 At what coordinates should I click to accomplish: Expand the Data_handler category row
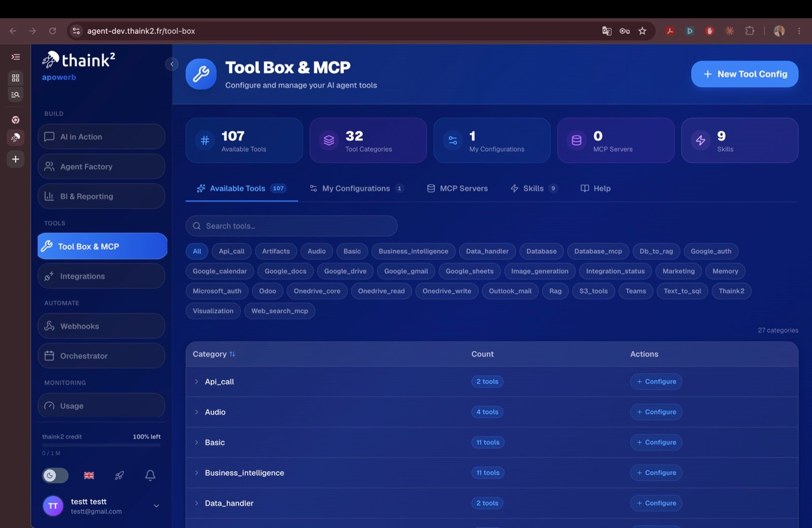click(197, 503)
